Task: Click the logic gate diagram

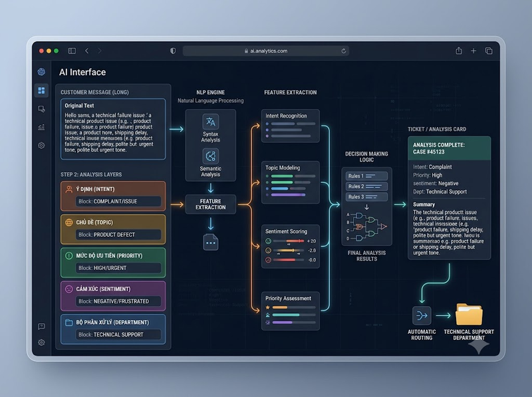Action: tap(367, 226)
